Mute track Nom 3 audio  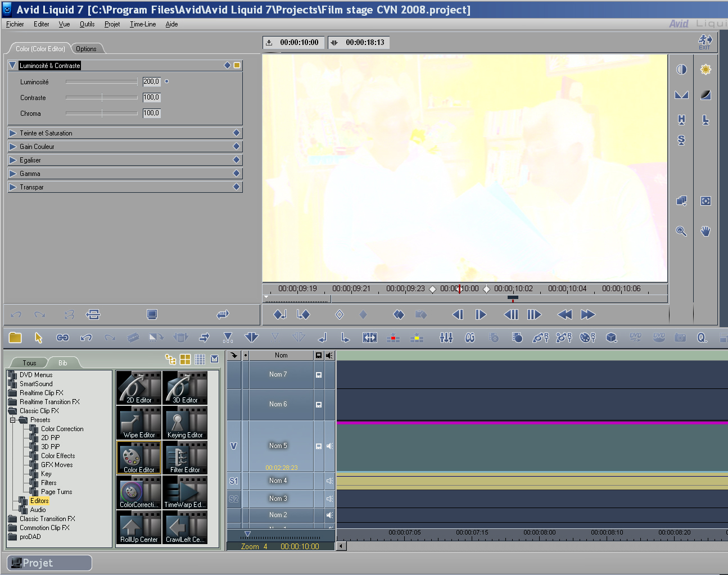tap(329, 499)
